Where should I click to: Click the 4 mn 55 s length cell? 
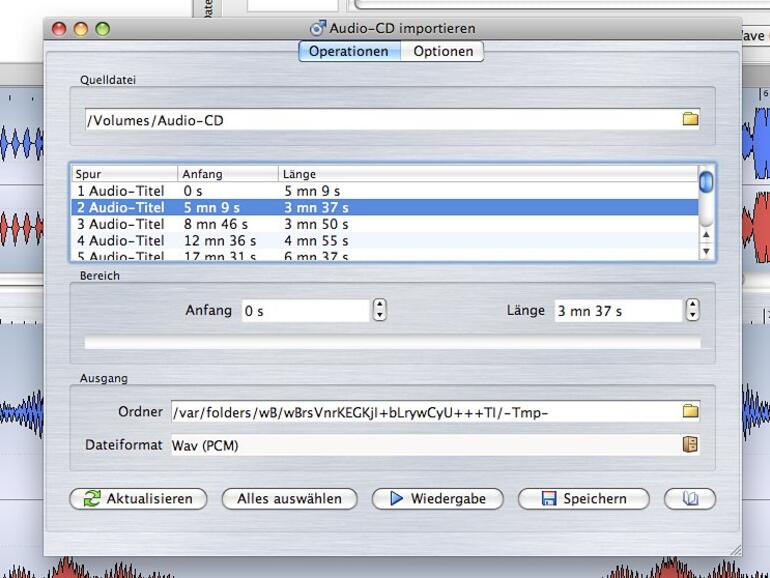click(x=316, y=241)
